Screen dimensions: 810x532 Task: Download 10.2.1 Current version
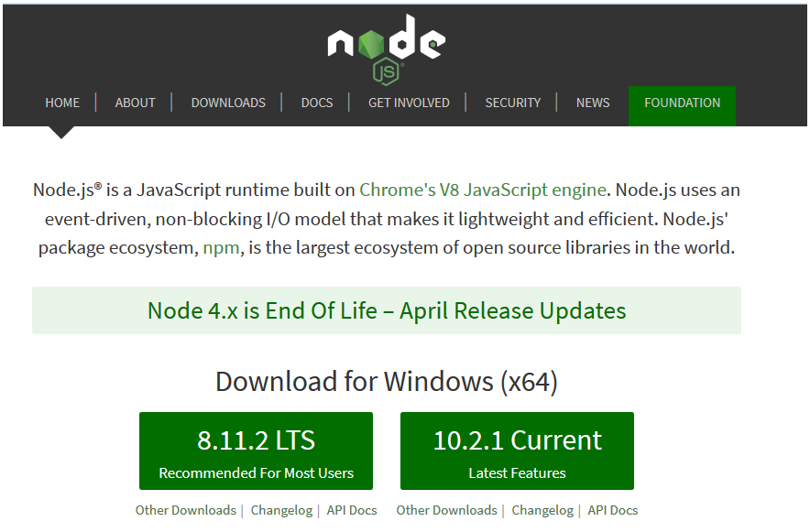[x=517, y=451]
